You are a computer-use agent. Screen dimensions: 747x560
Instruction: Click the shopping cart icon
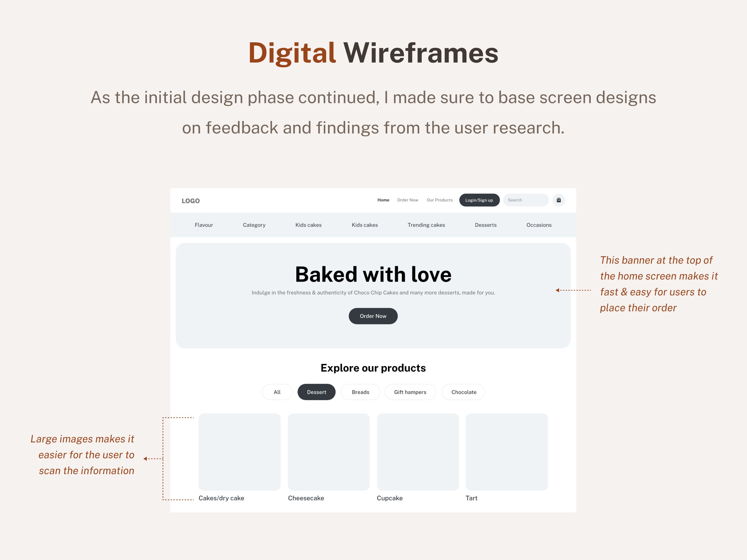coord(559,200)
